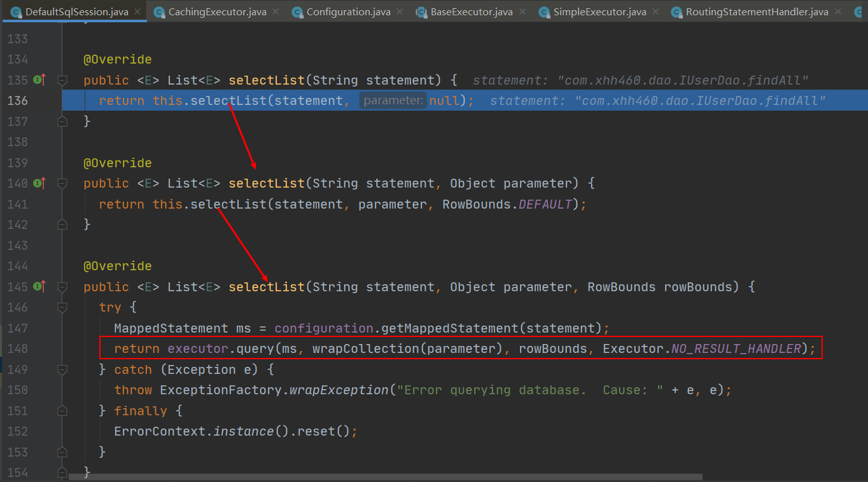Click the class icon on the BaseExecutor.java tab

click(421, 12)
